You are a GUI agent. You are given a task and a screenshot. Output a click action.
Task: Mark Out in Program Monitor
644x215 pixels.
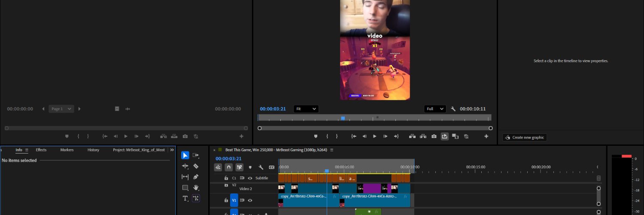(x=337, y=136)
